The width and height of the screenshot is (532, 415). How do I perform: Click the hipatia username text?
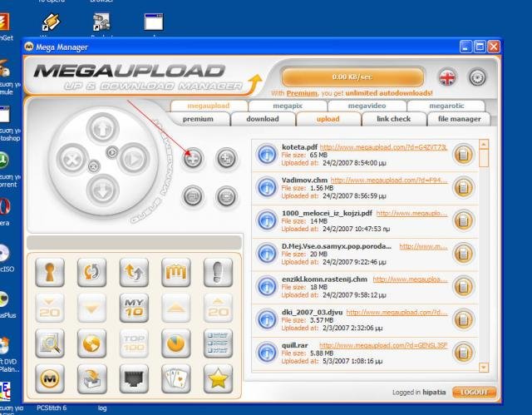(434, 392)
